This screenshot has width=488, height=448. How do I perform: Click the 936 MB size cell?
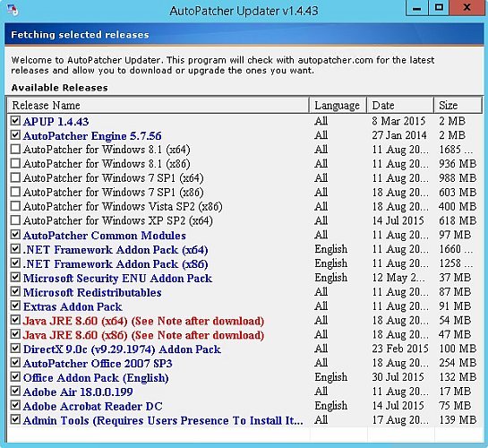[x=458, y=163]
